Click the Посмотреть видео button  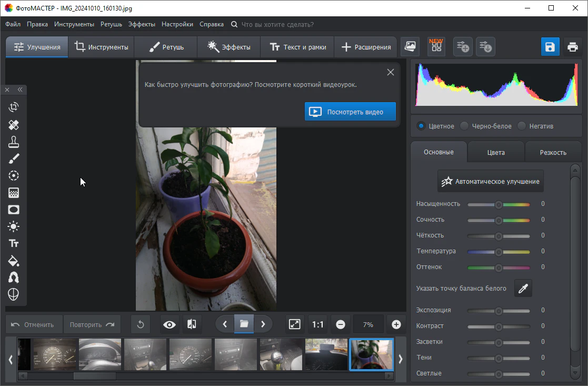pyautogui.click(x=350, y=112)
